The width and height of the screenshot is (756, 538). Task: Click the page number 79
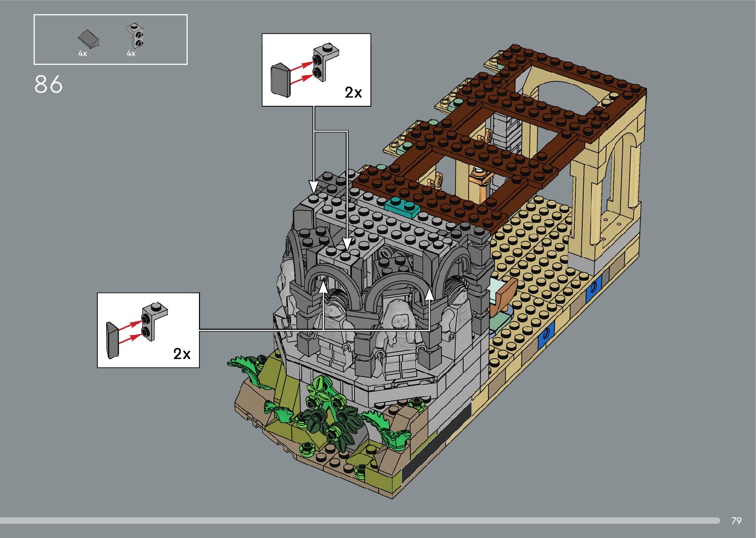[736, 521]
